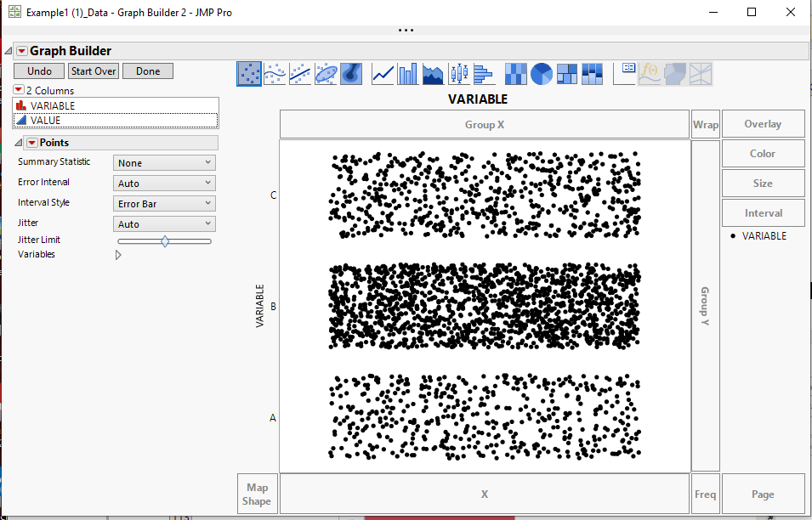
Task: Click the Caption Box element icon
Action: [x=623, y=74]
